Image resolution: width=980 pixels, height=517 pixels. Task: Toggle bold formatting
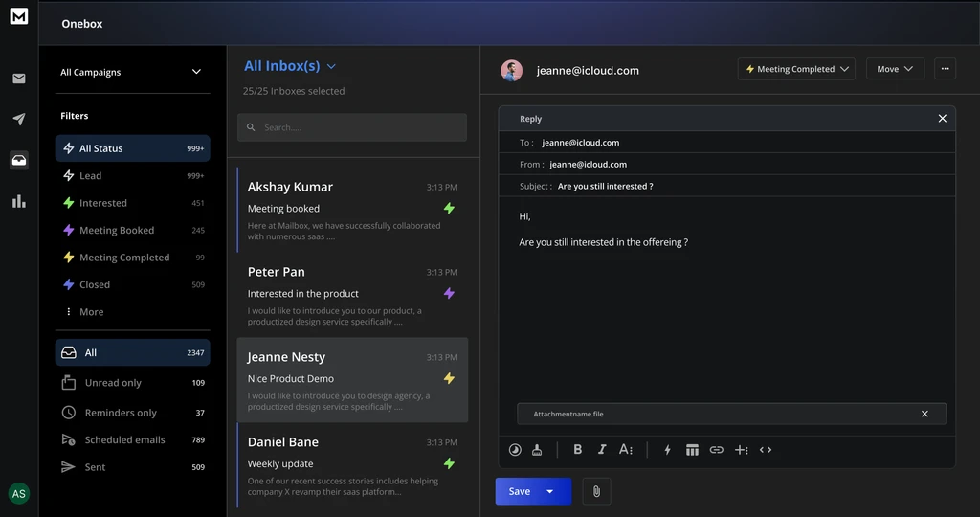click(577, 449)
